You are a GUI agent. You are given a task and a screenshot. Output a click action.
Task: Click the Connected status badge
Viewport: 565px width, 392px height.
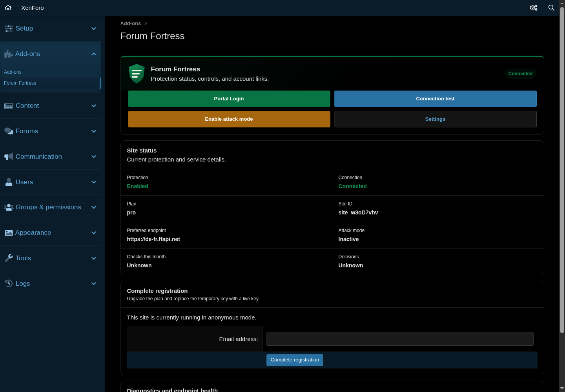click(520, 74)
